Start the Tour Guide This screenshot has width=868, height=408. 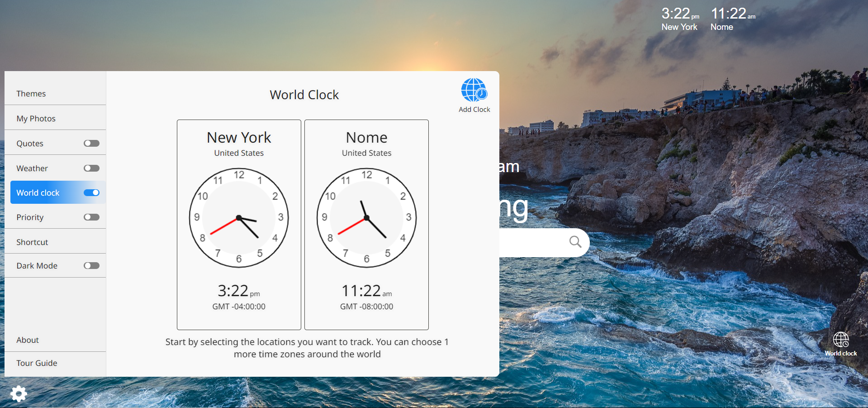37,363
